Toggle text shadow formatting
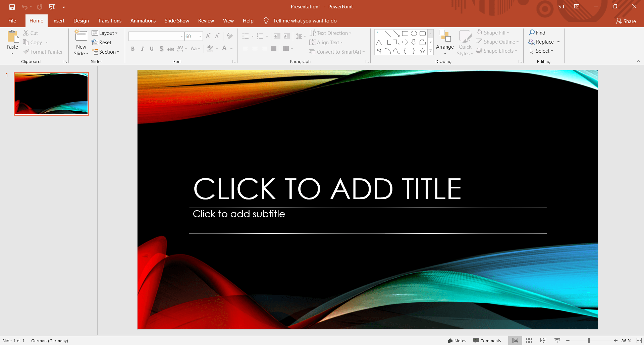644x345 pixels. [161, 48]
